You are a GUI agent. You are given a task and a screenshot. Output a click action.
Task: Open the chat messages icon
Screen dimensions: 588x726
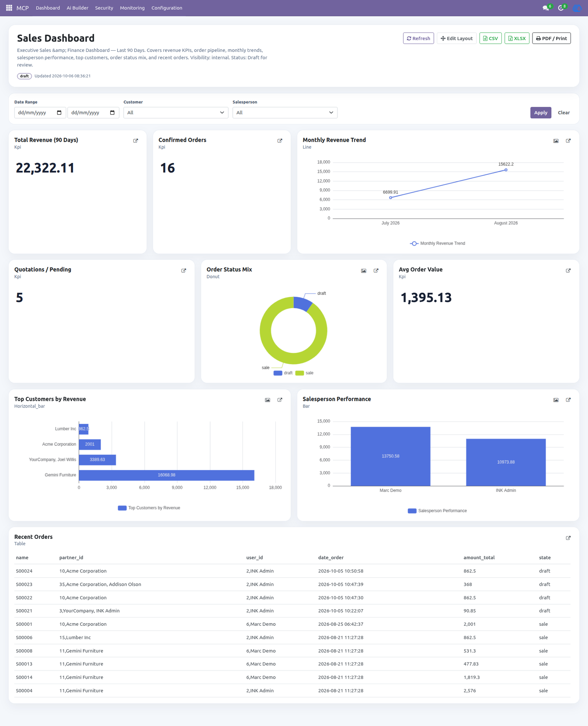pyautogui.click(x=545, y=8)
